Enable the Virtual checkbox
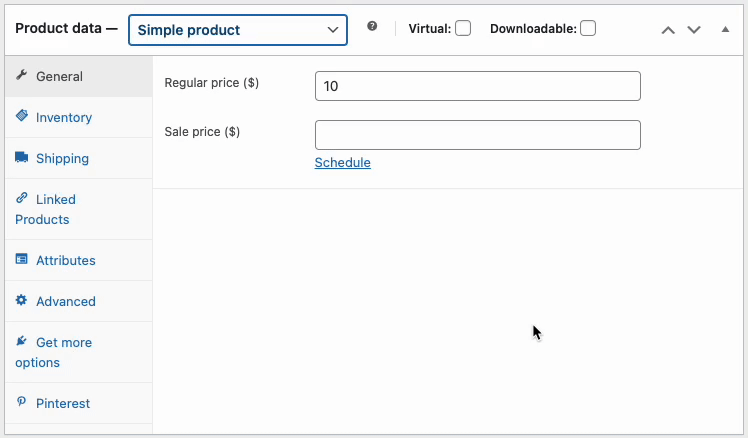 [x=463, y=29]
